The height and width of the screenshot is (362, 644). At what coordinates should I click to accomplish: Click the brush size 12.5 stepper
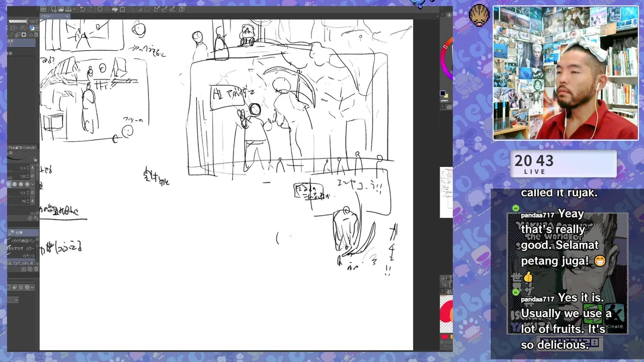click(28, 168)
